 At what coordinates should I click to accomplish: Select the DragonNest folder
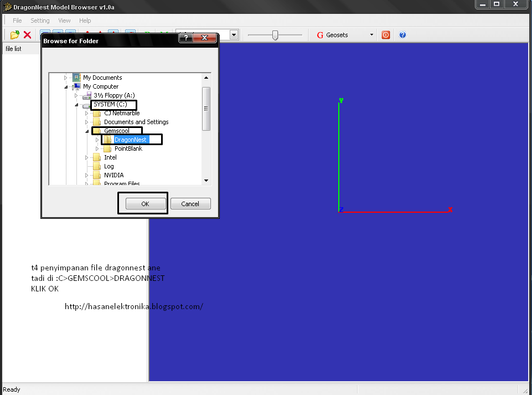131,140
